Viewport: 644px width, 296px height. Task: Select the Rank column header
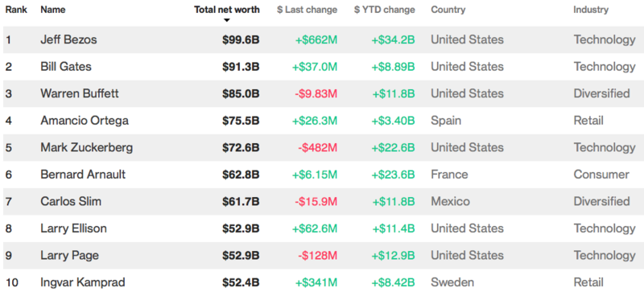tap(16, 10)
